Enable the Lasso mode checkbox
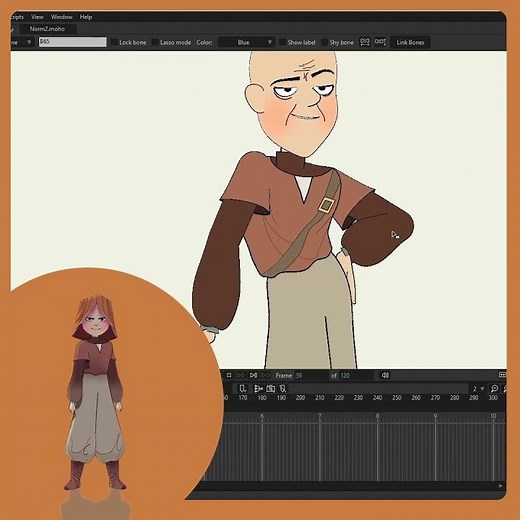Image resolution: width=520 pixels, height=520 pixels. pos(155,42)
